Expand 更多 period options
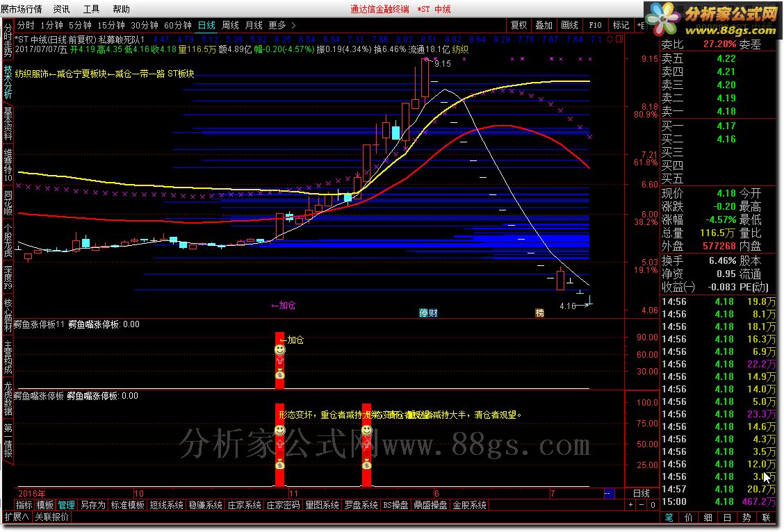 [x=282, y=25]
